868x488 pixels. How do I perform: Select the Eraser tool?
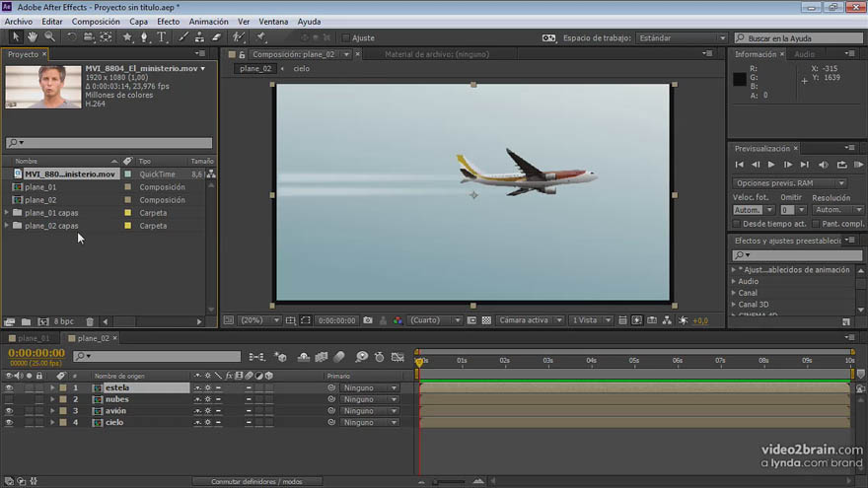[x=216, y=37]
